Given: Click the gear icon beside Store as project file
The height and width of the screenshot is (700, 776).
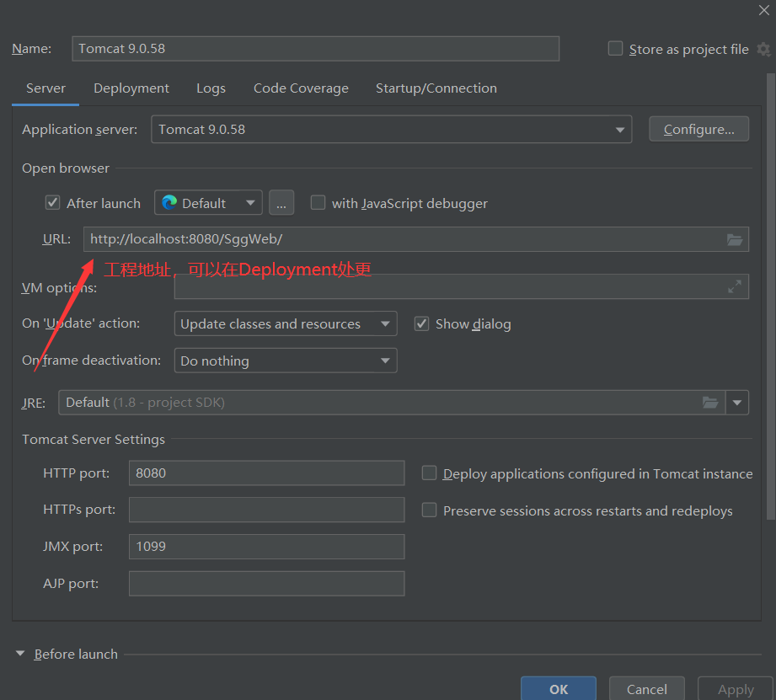Looking at the screenshot, I should (763, 49).
